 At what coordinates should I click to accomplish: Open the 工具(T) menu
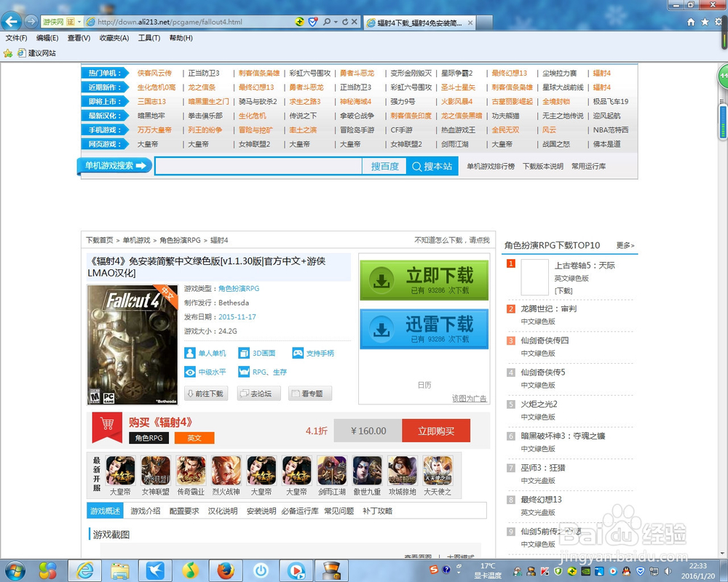click(x=149, y=38)
